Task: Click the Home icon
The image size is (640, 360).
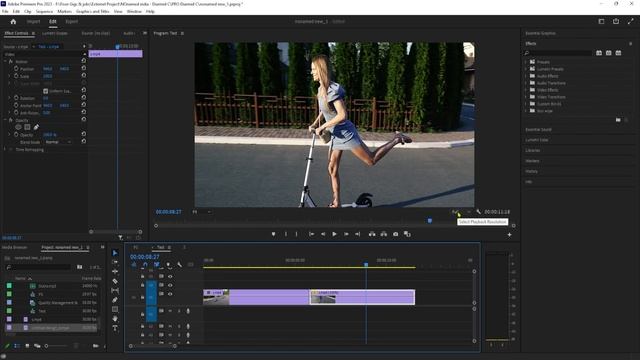Action: (x=13, y=22)
